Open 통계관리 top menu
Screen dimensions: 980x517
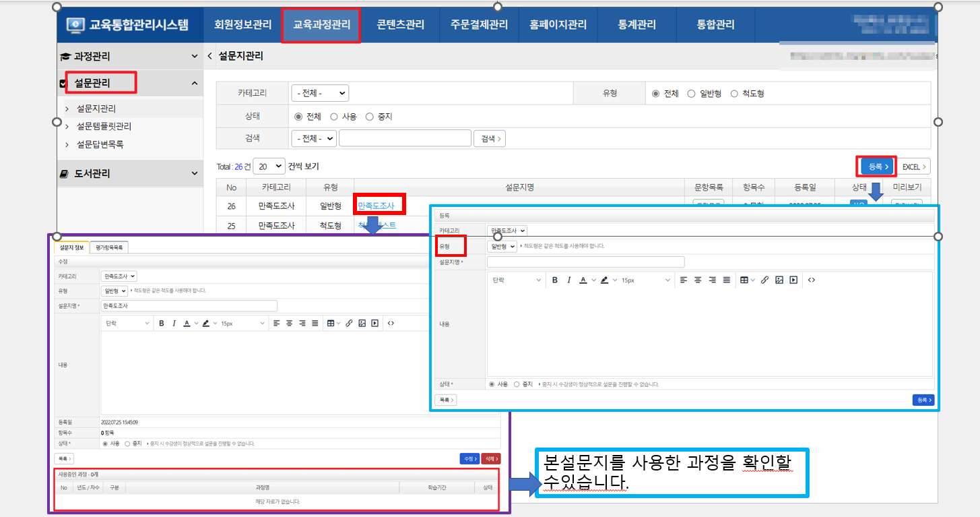[x=636, y=25]
